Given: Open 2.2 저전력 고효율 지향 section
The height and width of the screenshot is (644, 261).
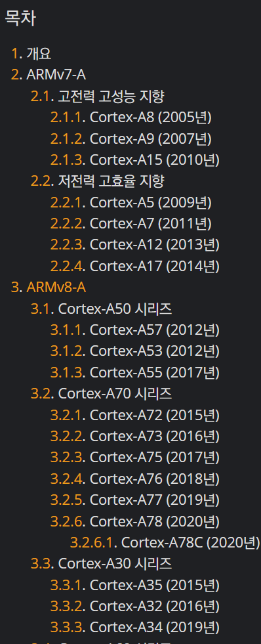Looking at the screenshot, I should pos(98,181).
